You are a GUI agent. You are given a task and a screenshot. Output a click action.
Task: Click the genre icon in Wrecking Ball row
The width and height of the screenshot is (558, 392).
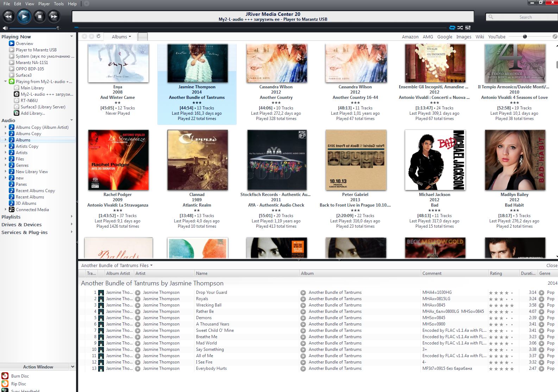click(541, 305)
